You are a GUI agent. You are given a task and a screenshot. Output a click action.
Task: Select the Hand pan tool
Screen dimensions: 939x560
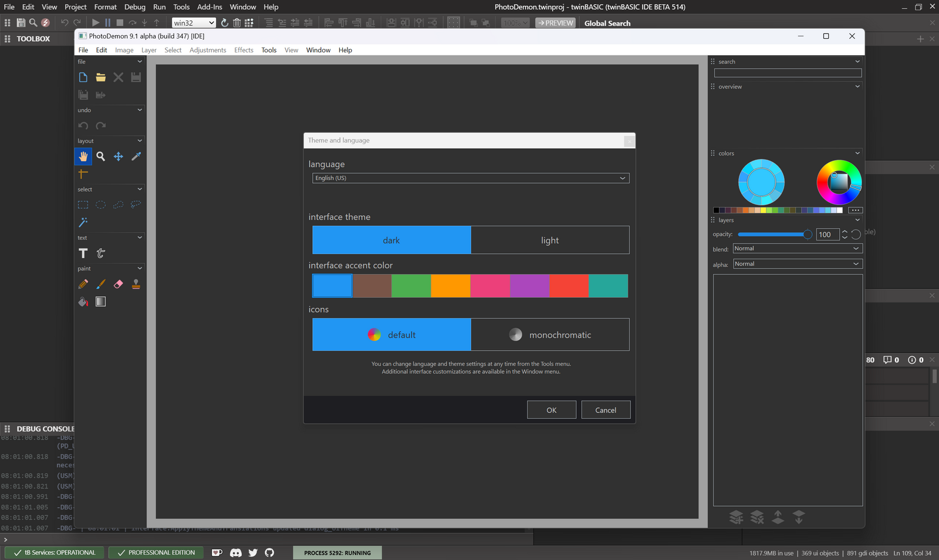(x=83, y=156)
